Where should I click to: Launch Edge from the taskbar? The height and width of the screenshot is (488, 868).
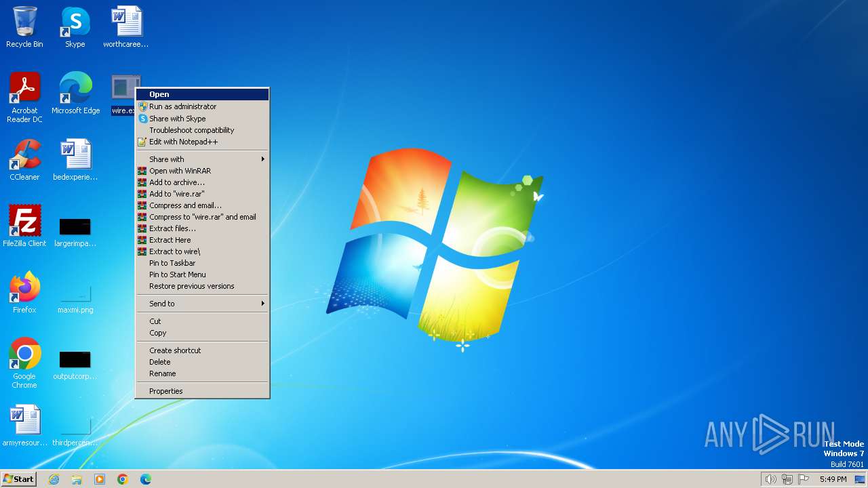pos(146,479)
